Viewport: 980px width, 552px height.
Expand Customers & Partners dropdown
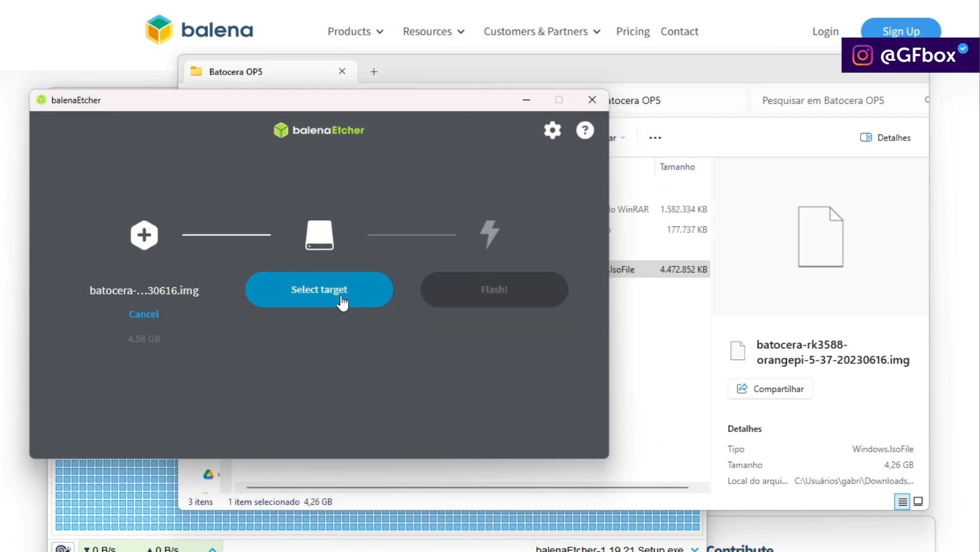tap(542, 32)
